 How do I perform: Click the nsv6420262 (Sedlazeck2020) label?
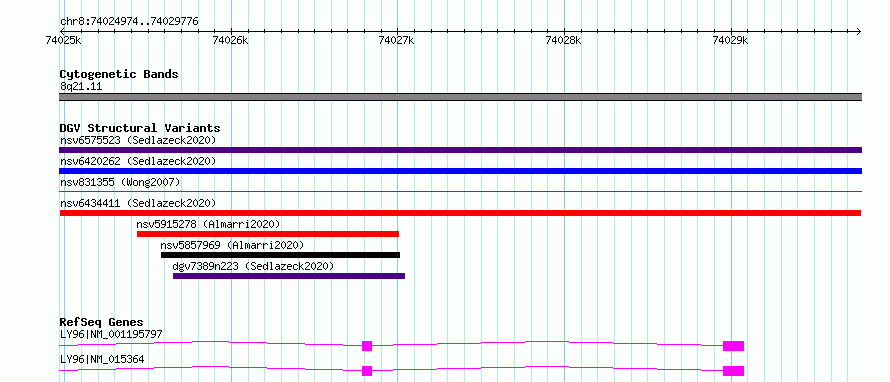point(138,161)
